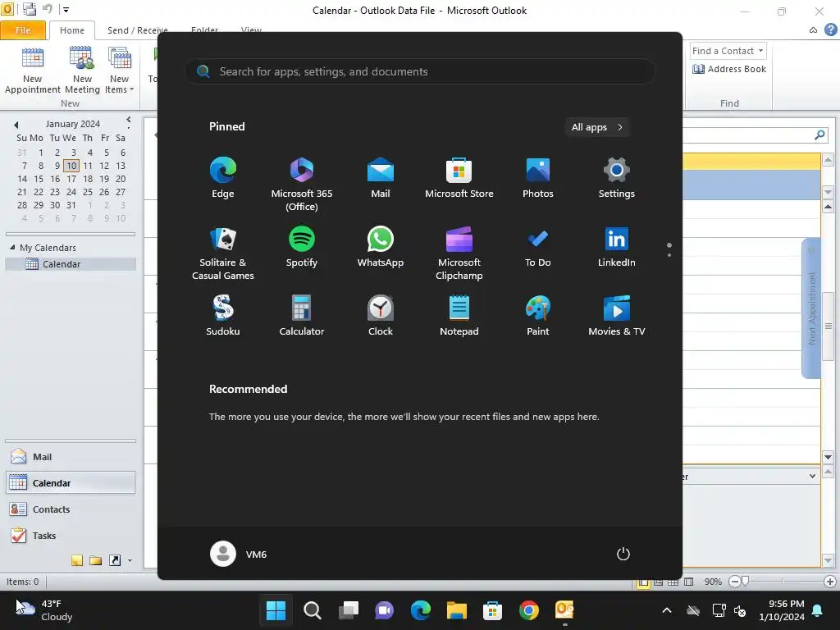Screen dimensions: 840x630
Task: Open Folder List icon in navigation pane
Action: pos(96,560)
